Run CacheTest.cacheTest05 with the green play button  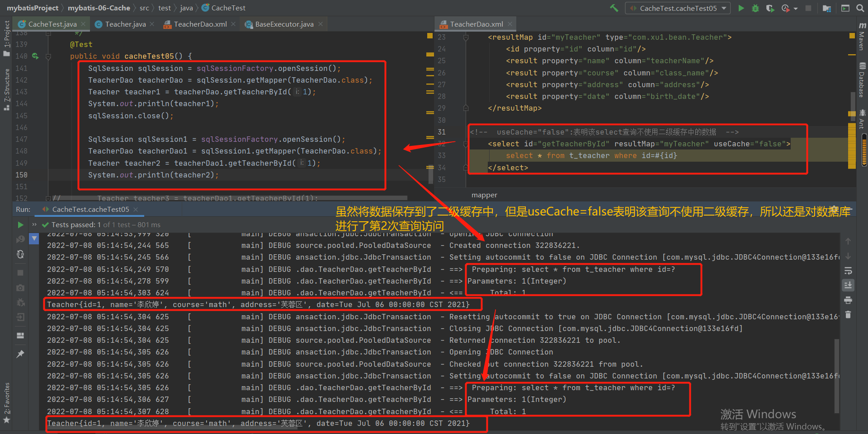tap(741, 8)
